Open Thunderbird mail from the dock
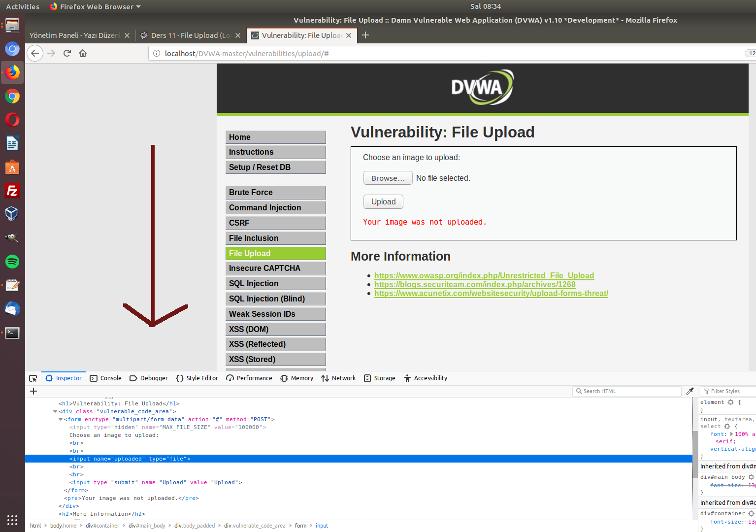The height and width of the screenshot is (532, 756). (12, 309)
